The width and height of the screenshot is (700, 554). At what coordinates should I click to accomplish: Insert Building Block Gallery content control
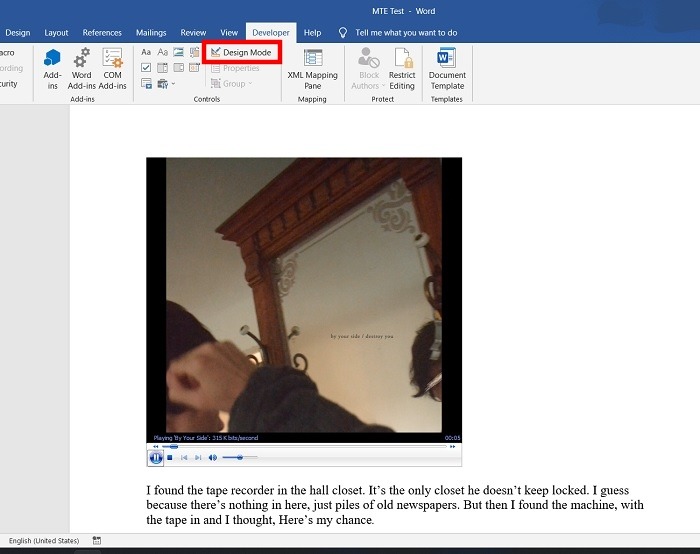tap(194, 52)
